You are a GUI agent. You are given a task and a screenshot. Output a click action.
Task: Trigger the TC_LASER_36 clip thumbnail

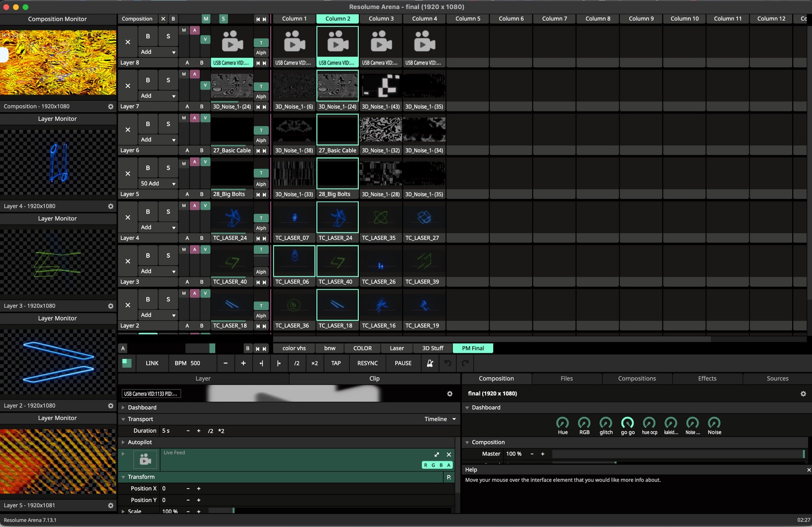pyautogui.click(x=294, y=305)
